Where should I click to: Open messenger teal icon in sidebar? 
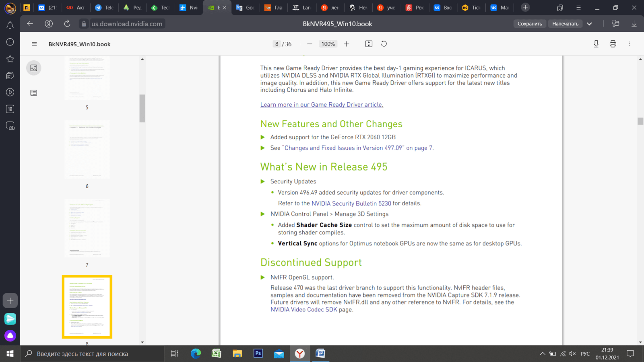point(10,319)
